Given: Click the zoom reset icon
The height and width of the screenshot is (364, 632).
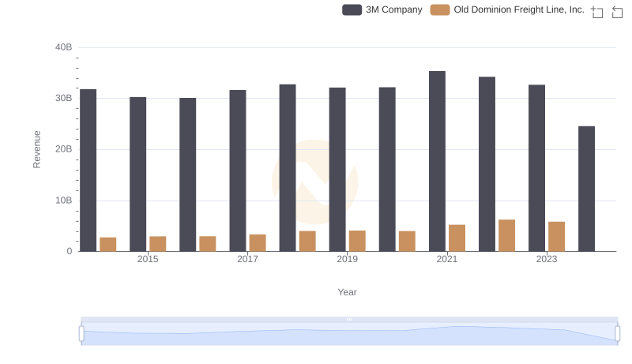Looking at the screenshot, I should 617,12.
